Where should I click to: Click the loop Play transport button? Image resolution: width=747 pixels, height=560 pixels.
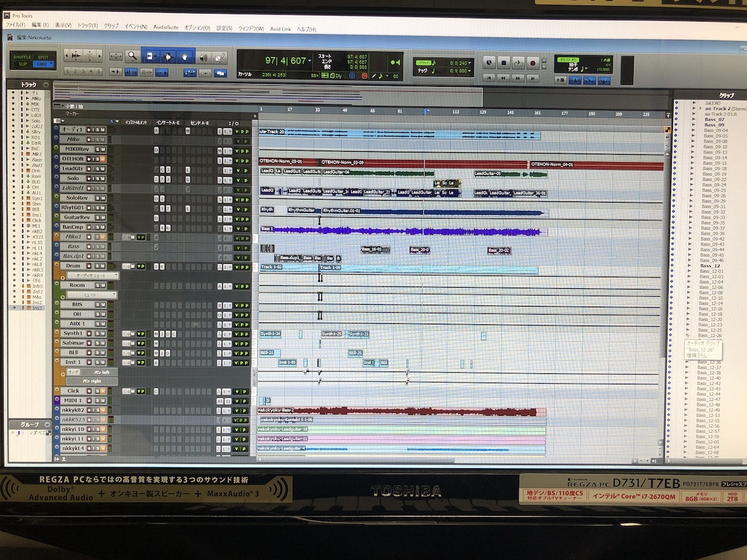[519, 62]
